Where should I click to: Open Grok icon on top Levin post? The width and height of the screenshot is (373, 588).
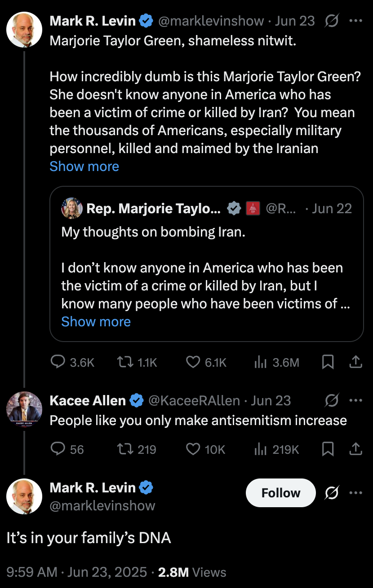pos(331,21)
